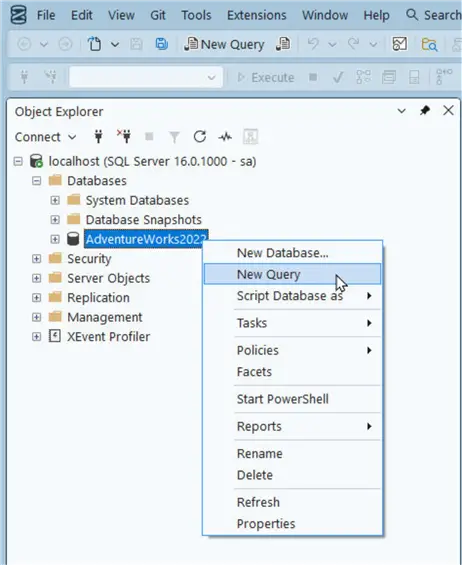Open Object Explorer window position dropdown arrow
Image resolution: width=462 pixels, height=565 pixels.
click(401, 111)
